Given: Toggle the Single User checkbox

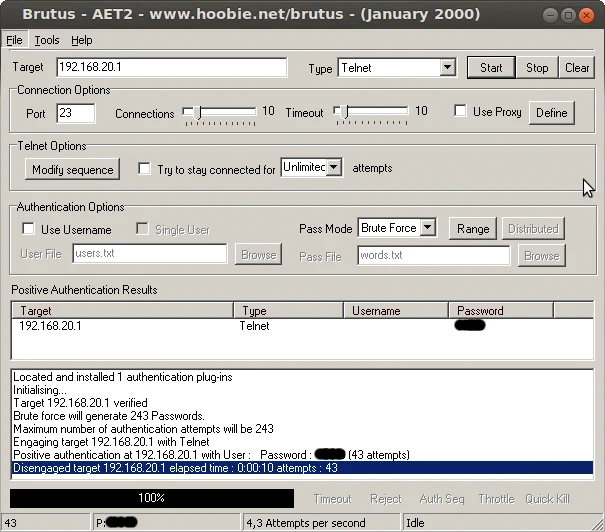Looking at the screenshot, I should [142, 228].
